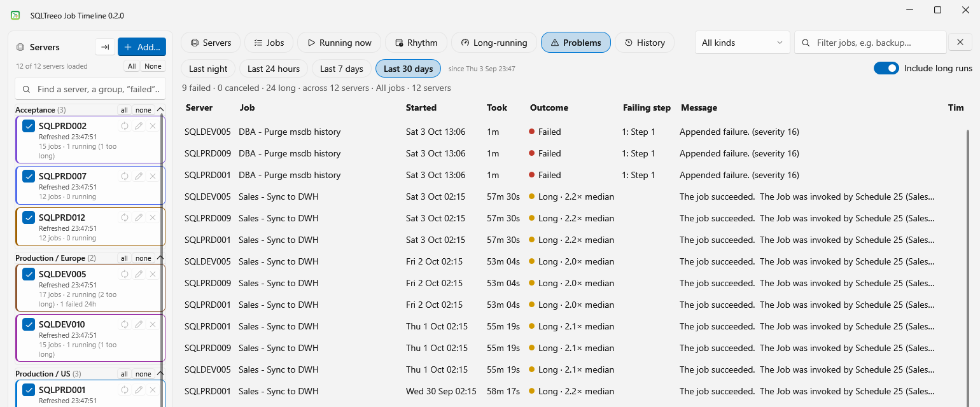Remove server SQLDEV005

[153, 274]
